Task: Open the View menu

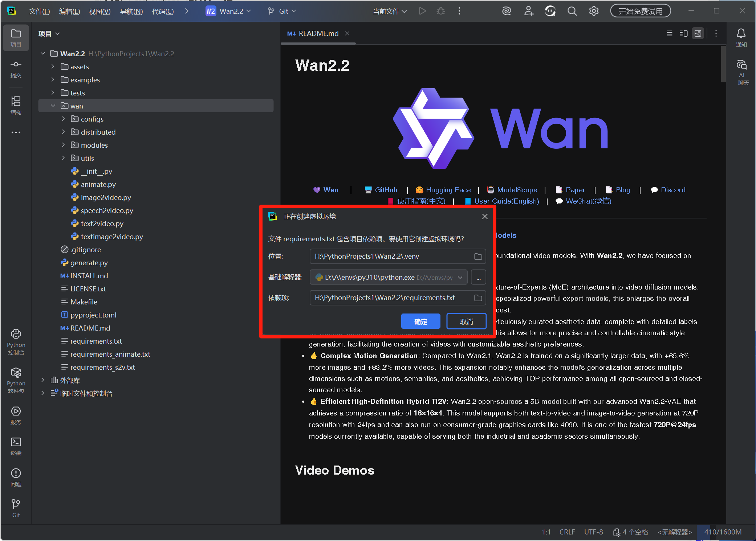Action: pyautogui.click(x=99, y=11)
